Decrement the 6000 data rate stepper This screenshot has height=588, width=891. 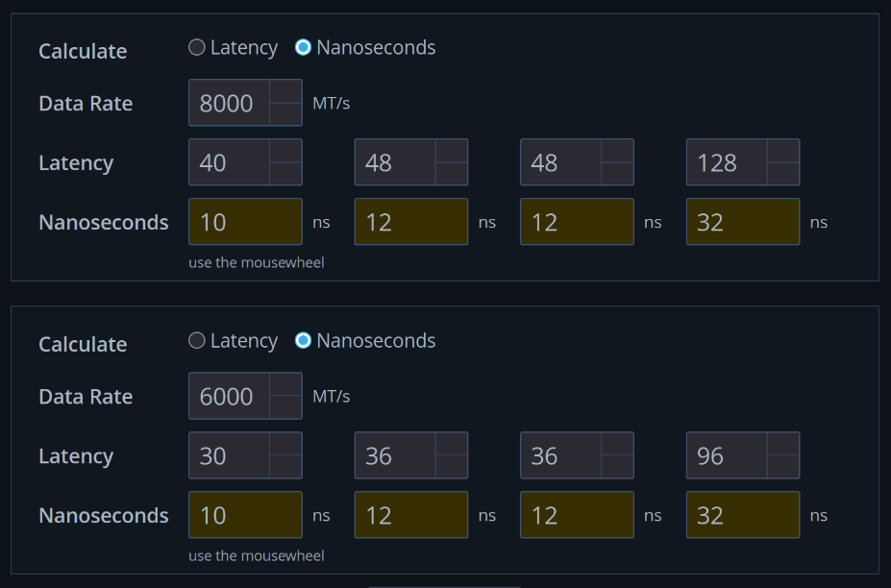(x=285, y=407)
